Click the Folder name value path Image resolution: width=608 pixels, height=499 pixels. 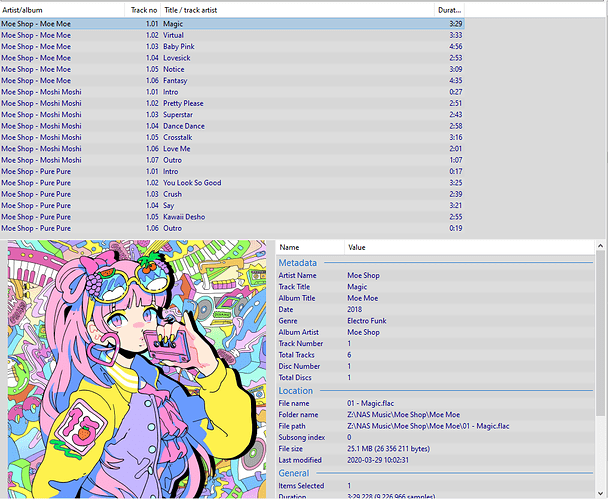point(403,414)
